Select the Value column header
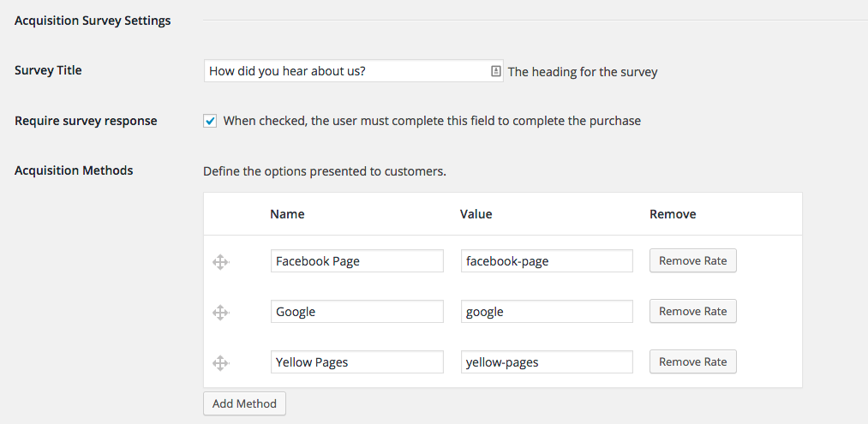Viewport: 868px width, 424px height. point(476,214)
